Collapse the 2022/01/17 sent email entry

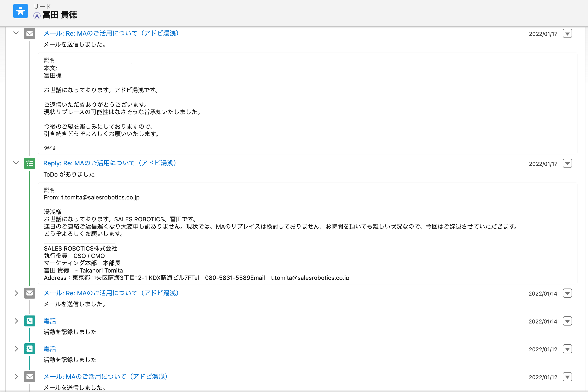click(x=16, y=33)
